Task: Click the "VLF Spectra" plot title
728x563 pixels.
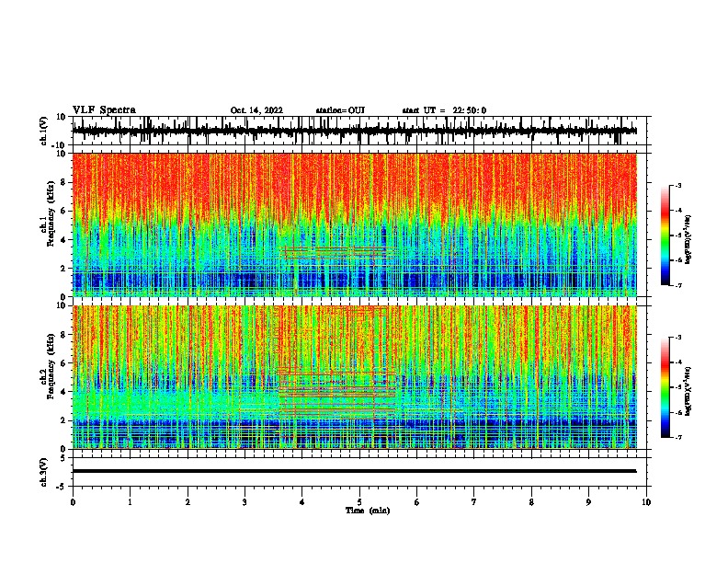Action: pyautogui.click(x=104, y=110)
